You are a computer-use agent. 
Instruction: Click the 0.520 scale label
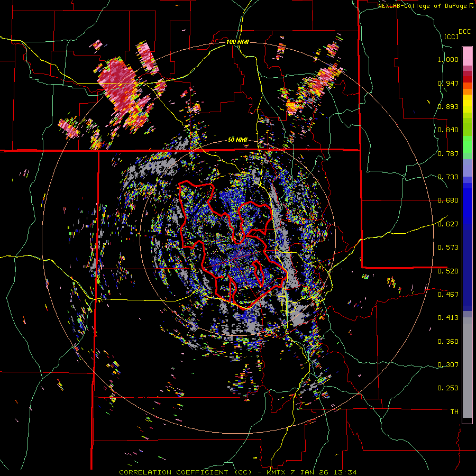click(448, 271)
